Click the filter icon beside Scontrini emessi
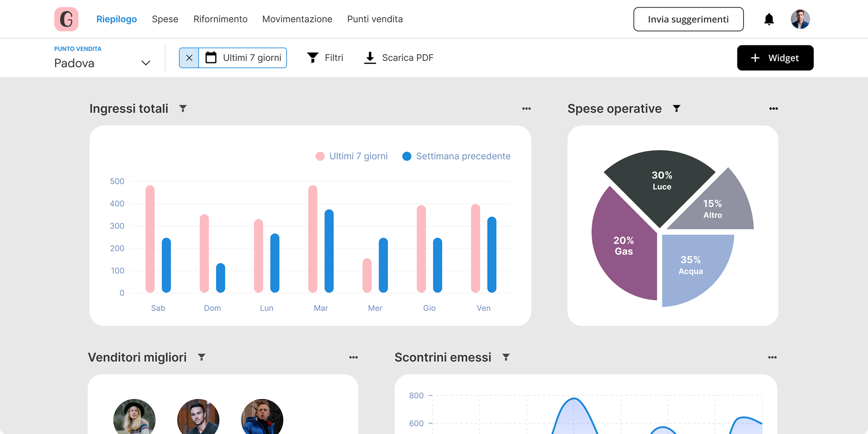The height and width of the screenshot is (434, 868). coord(506,357)
